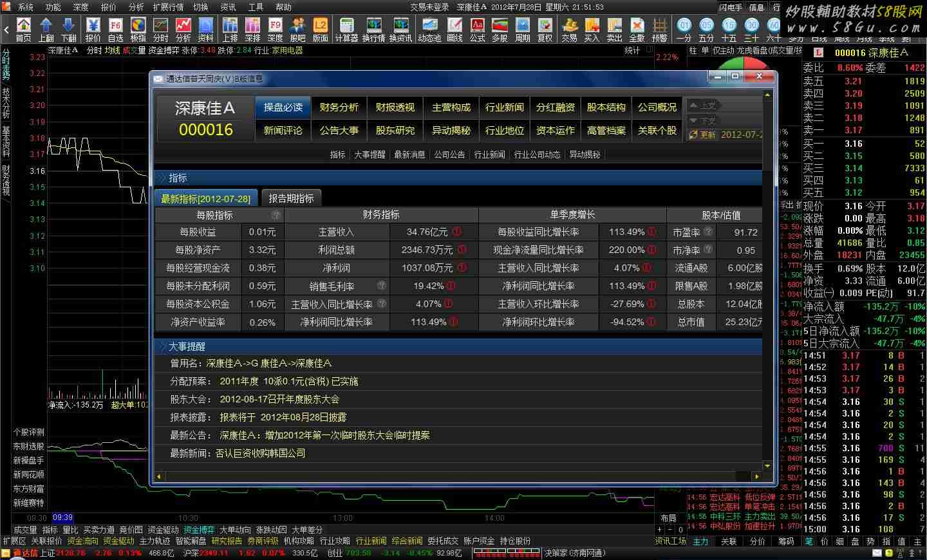927x560 pixels.
Task: Open the 交易 trading icon
Action: point(570,30)
